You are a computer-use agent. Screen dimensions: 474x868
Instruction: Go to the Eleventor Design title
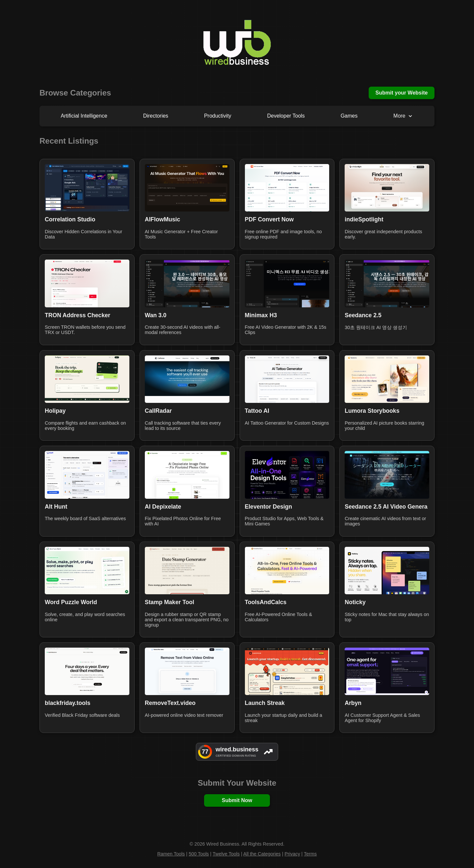[x=268, y=506]
